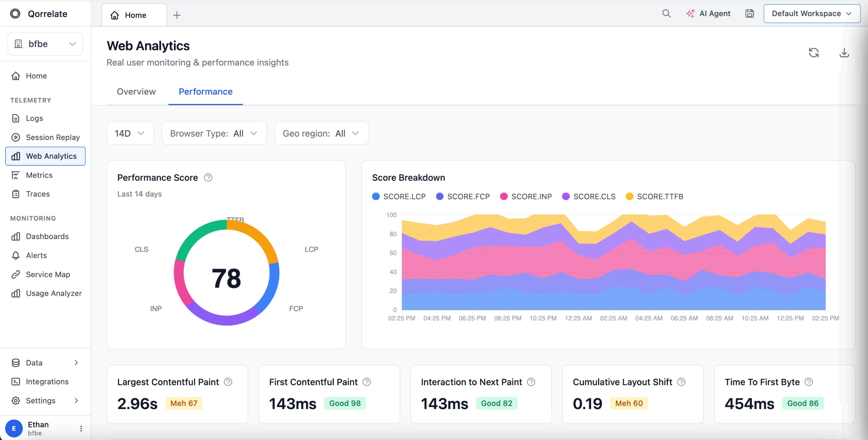Switch to the Overview tab
The width and height of the screenshot is (868, 440).
pyautogui.click(x=136, y=92)
